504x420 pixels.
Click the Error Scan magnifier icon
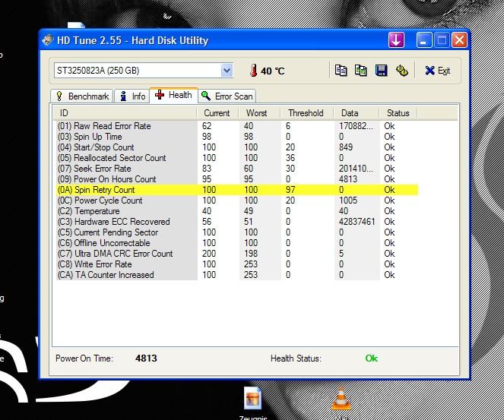click(x=206, y=96)
